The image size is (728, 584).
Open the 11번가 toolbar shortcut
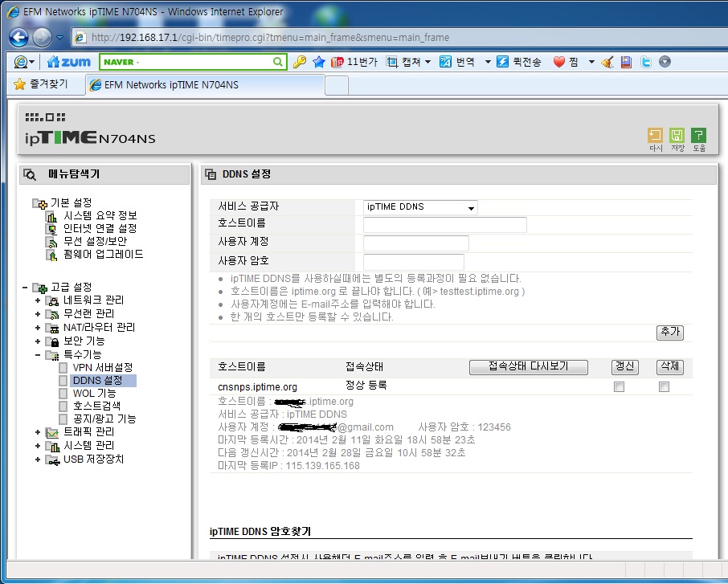tap(354, 62)
